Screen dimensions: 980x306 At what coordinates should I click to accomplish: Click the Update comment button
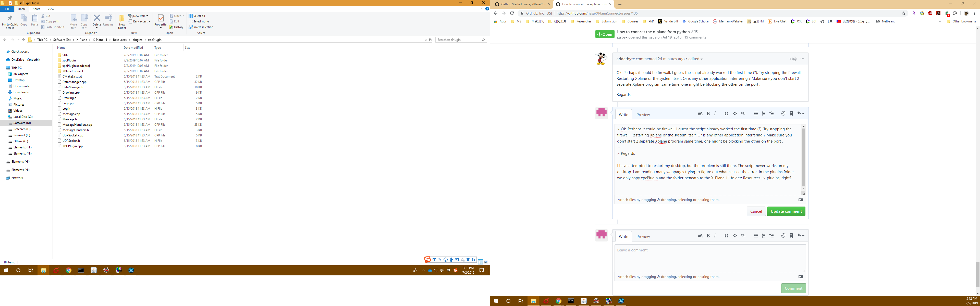786,211
